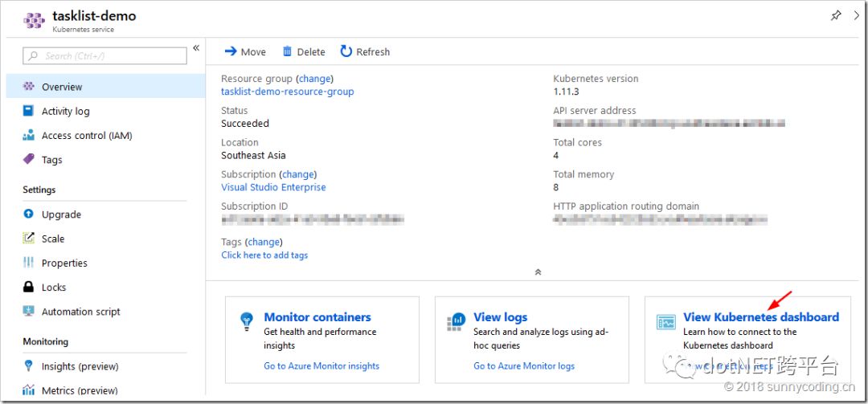
Task: Click the Scale icon under Settings
Action: (x=29, y=239)
